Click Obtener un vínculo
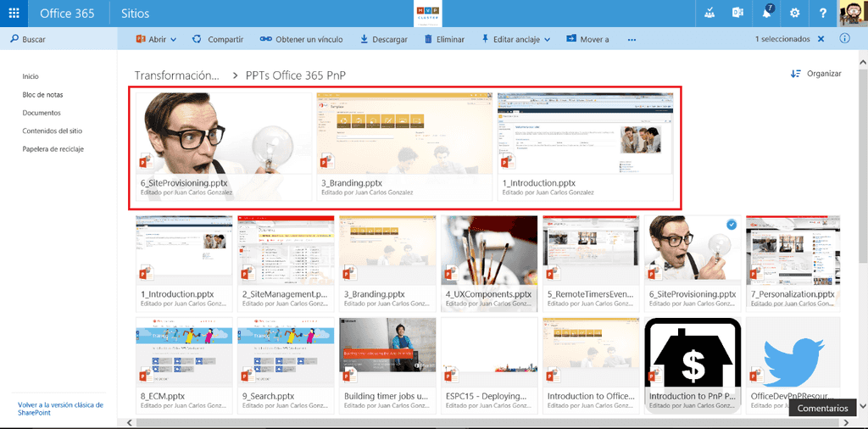 pos(301,39)
